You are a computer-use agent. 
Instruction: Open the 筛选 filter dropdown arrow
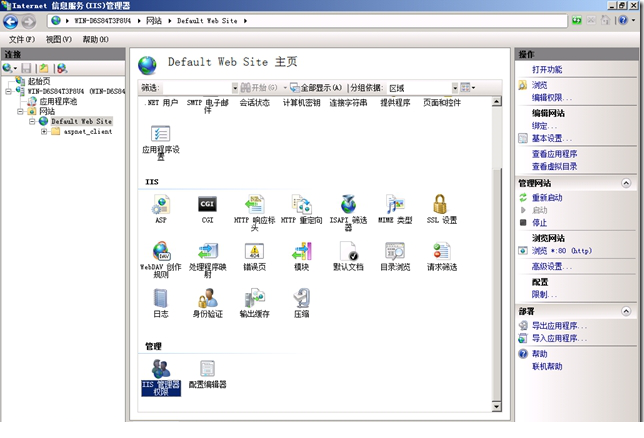[x=235, y=88]
